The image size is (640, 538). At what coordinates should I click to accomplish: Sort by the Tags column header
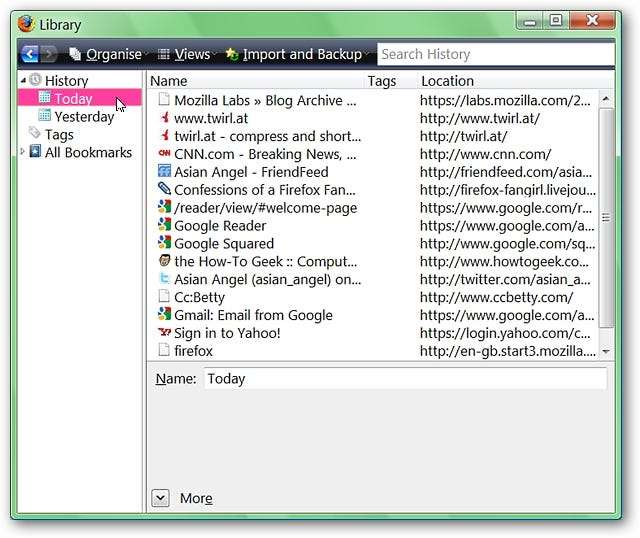391,81
